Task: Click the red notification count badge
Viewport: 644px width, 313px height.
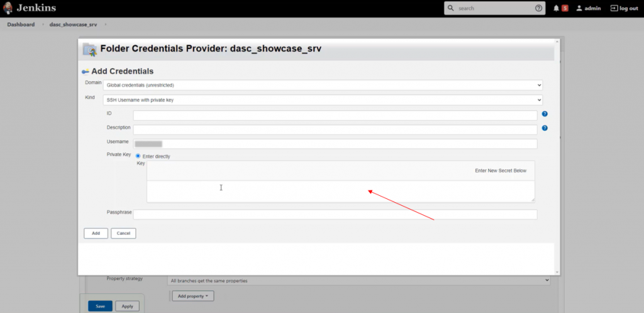Action: [565, 8]
